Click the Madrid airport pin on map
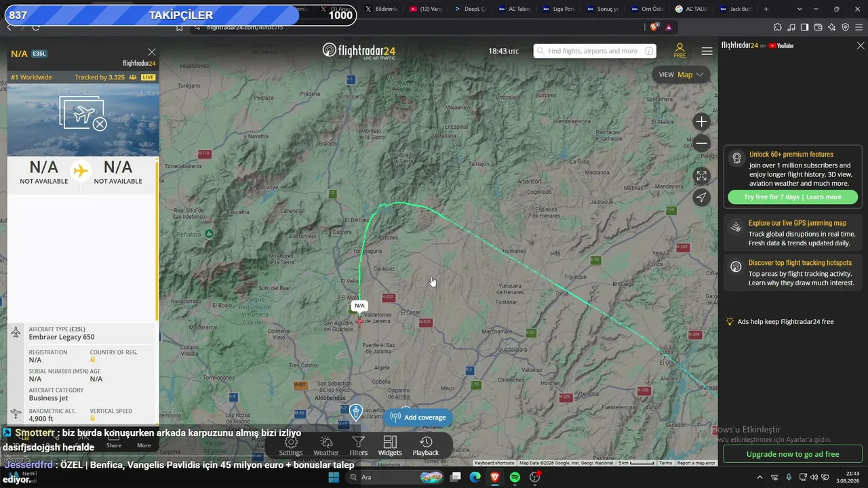The height and width of the screenshot is (488, 868). tap(356, 412)
